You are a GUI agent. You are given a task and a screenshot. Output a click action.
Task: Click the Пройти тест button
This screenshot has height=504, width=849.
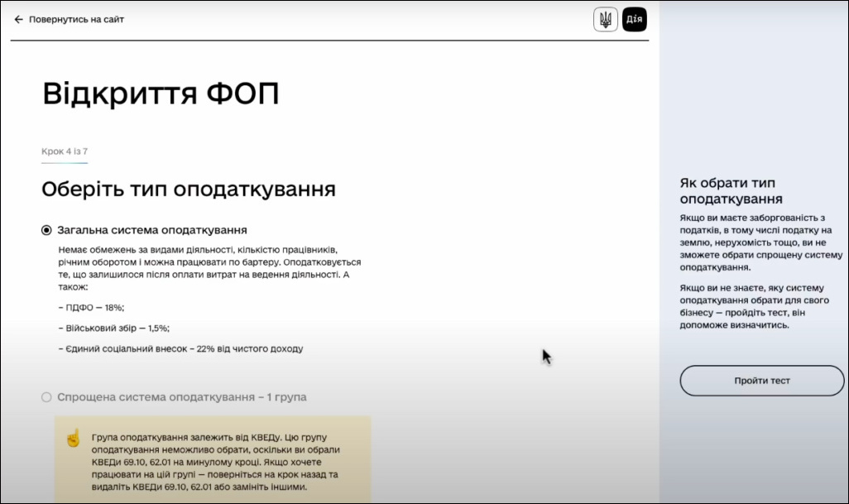pos(762,381)
